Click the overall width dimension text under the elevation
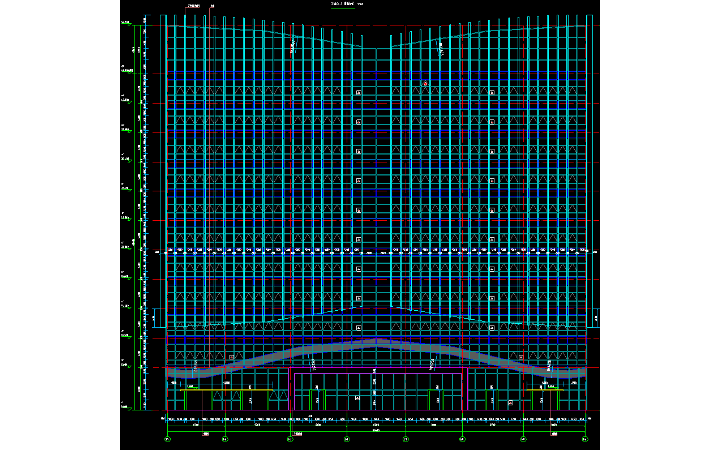720x450 pixels. pyautogui.click(x=376, y=430)
